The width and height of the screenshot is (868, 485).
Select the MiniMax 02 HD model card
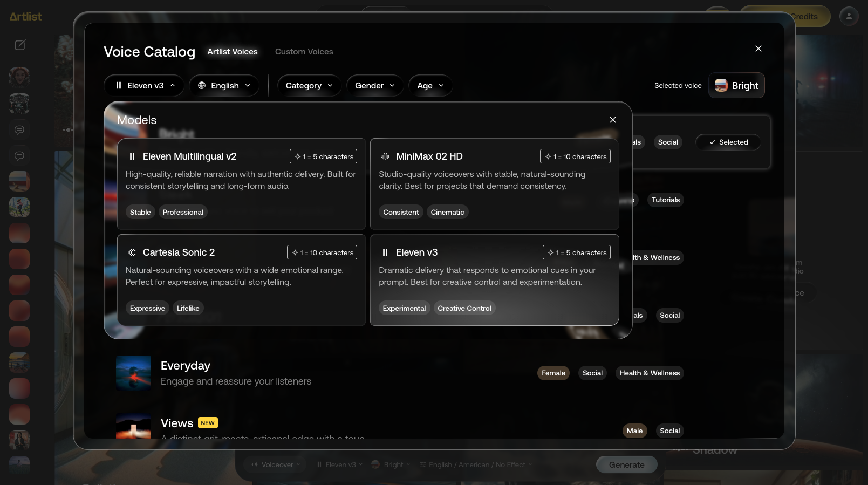click(x=494, y=184)
